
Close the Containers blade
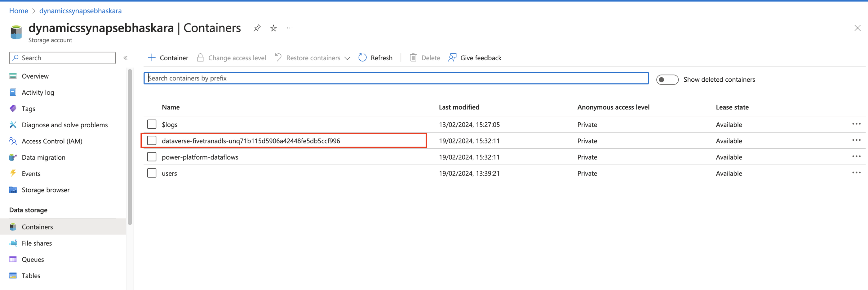[x=857, y=28]
